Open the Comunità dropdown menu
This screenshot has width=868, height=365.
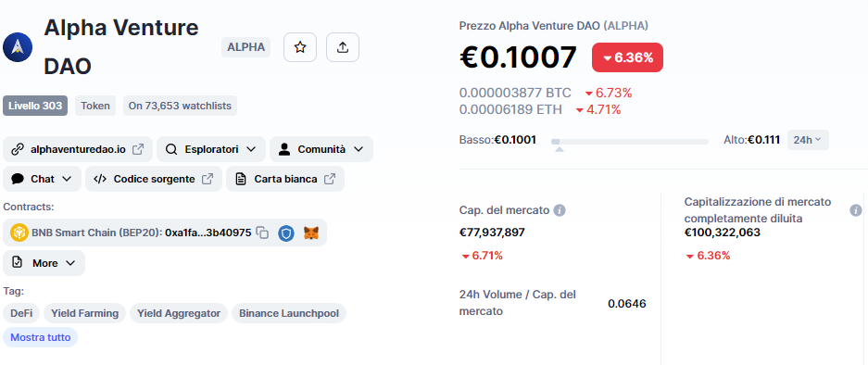(x=321, y=149)
